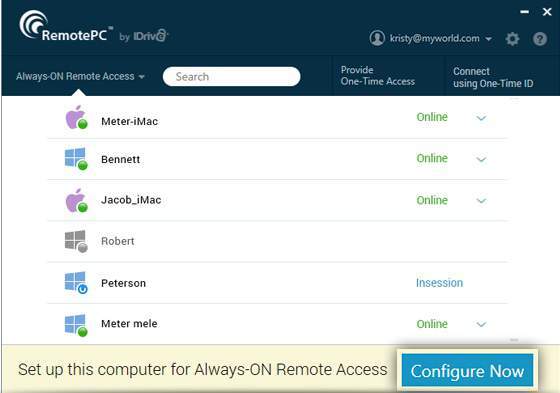
Task: Select the Jacob_iMac Apple icon
Action: pos(76,200)
